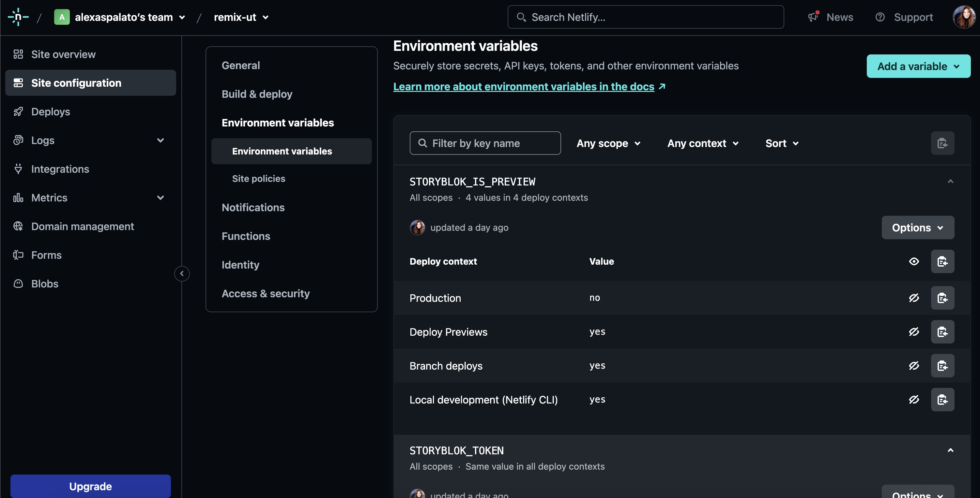Toggle visibility of all values in header row
980x498 pixels.
(x=914, y=261)
